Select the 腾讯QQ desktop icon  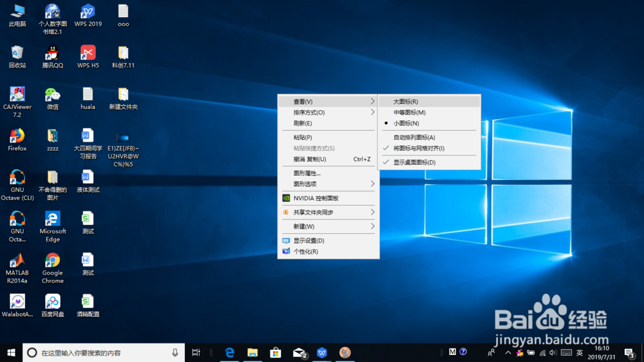pos(53,57)
